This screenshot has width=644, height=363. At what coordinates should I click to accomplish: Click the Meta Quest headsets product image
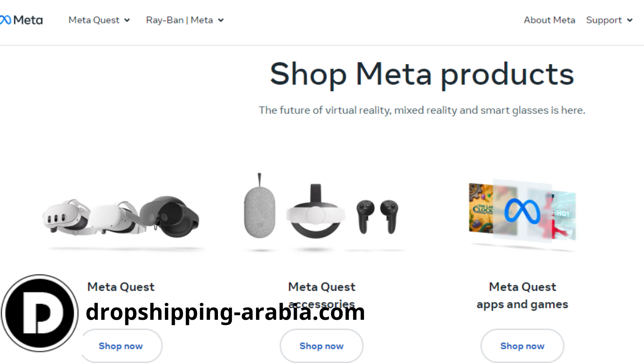pos(121,217)
